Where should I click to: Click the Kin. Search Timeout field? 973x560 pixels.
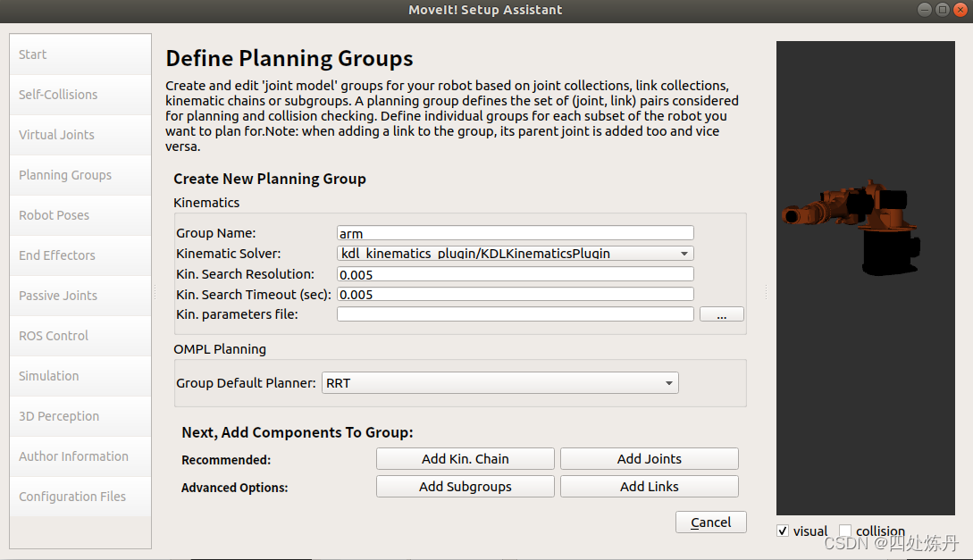[515, 294]
